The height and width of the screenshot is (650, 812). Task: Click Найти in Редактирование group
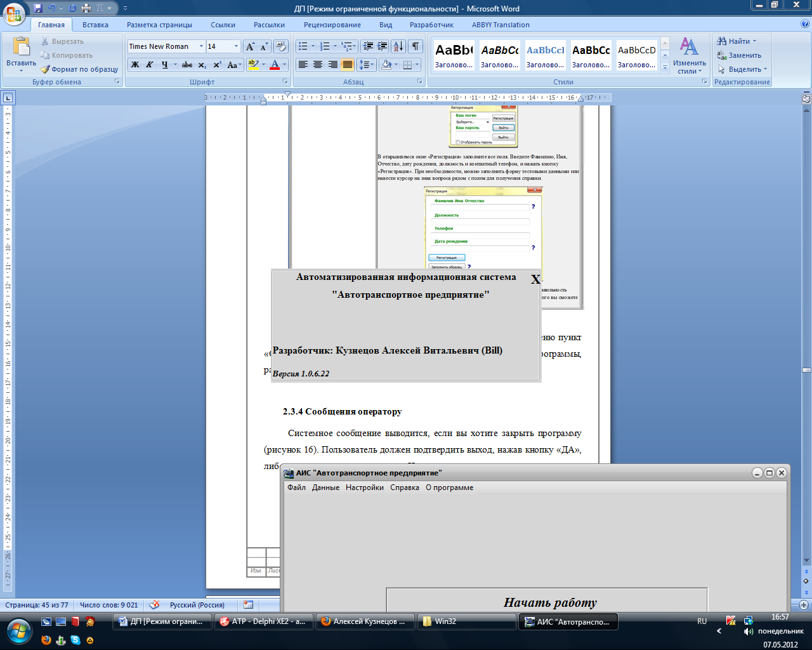pos(737,41)
